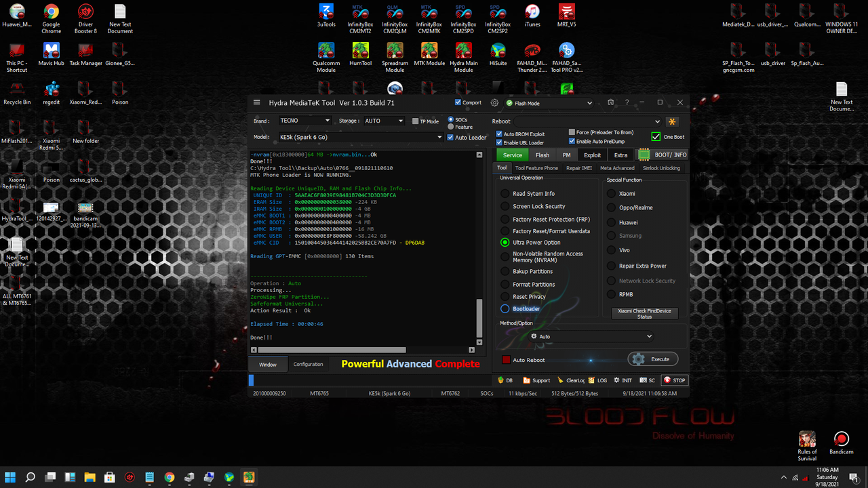Open the Simlock Unlocking sub-tab
Image resolution: width=868 pixels, height=488 pixels.
click(x=661, y=168)
